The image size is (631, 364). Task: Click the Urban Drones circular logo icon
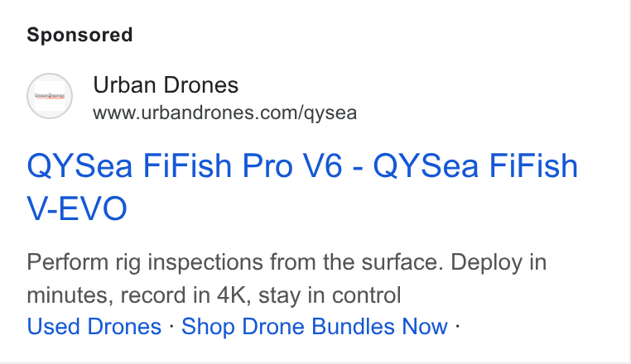(x=50, y=96)
